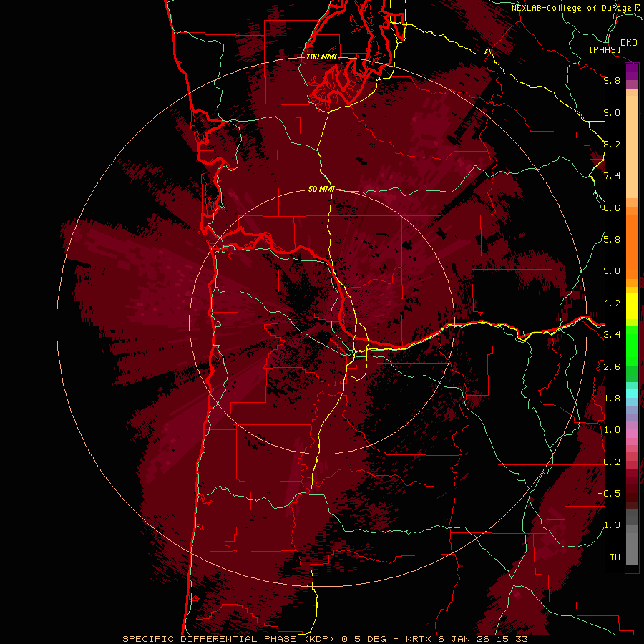
Task: Click the 0.2 legend value
Action: pyautogui.click(x=612, y=462)
